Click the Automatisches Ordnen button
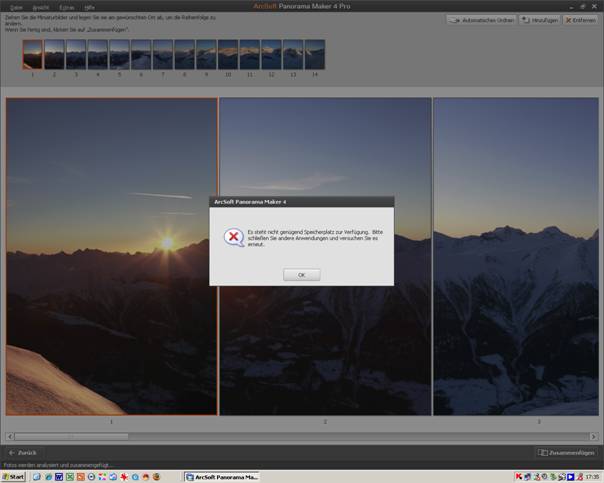Screen dimensions: 604x483 (481, 20)
